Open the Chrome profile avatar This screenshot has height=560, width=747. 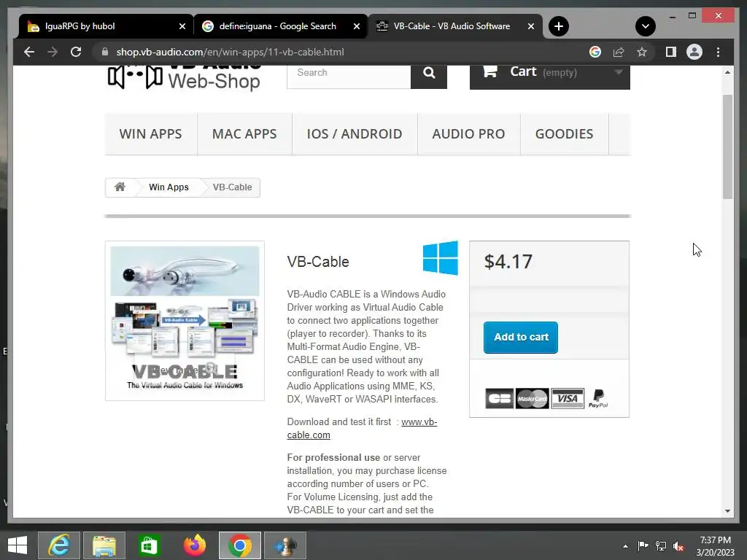click(694, 52)
